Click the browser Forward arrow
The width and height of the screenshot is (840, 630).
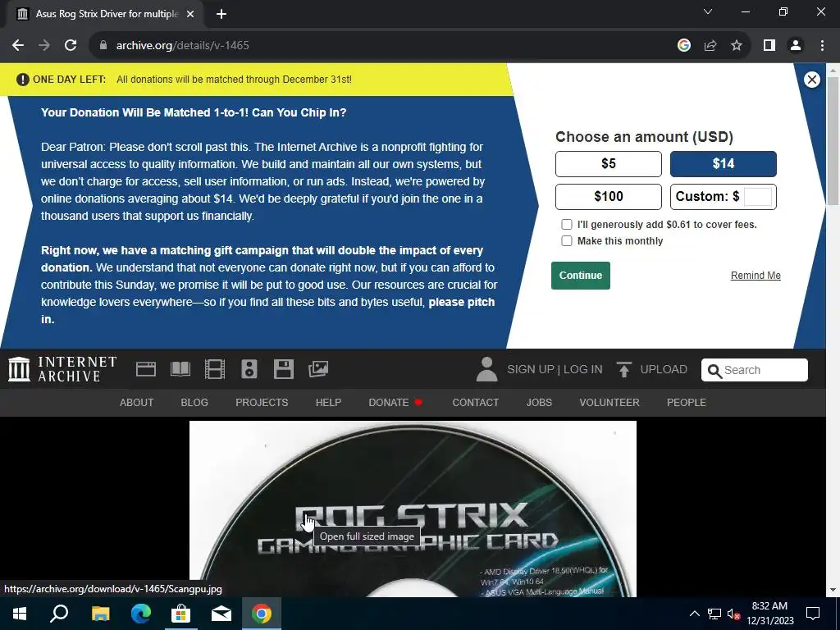pos(44,46)
